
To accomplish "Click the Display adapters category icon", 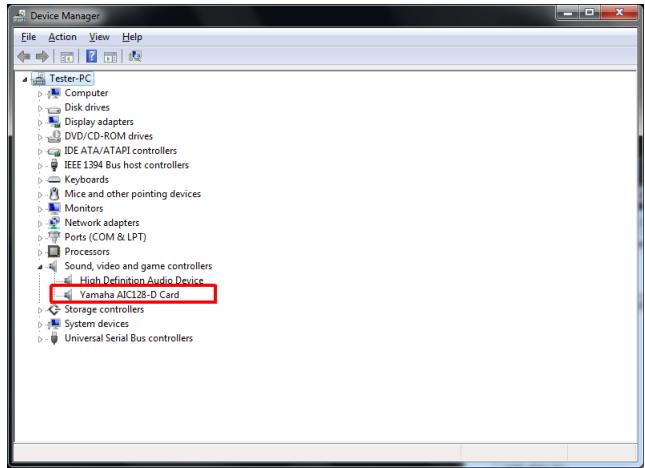I will point(54,122).
